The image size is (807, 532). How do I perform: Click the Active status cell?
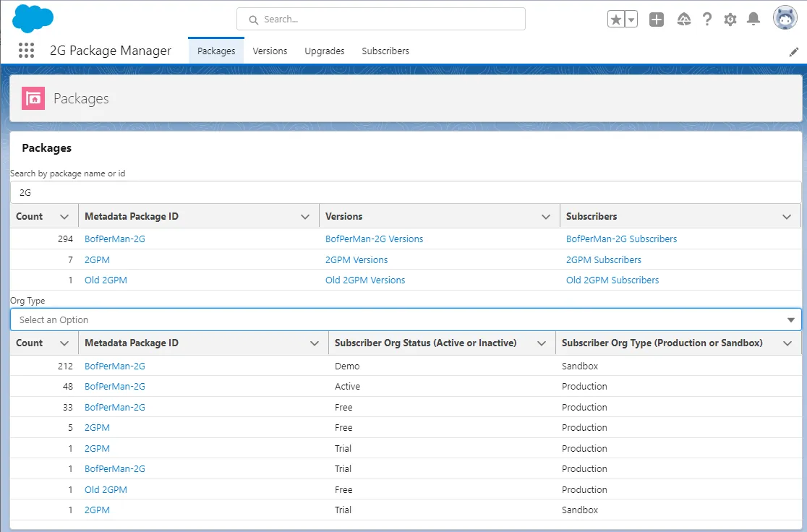[347, 386]
